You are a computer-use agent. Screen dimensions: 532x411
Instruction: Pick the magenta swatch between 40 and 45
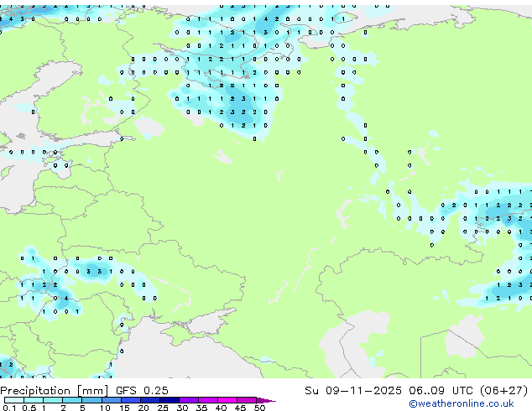227,400
